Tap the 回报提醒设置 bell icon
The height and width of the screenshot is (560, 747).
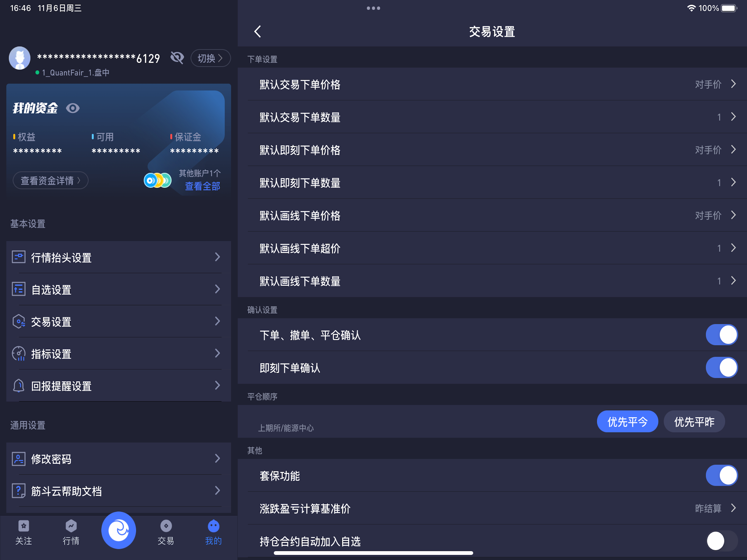pyautogui.click(x=18, y=386)
